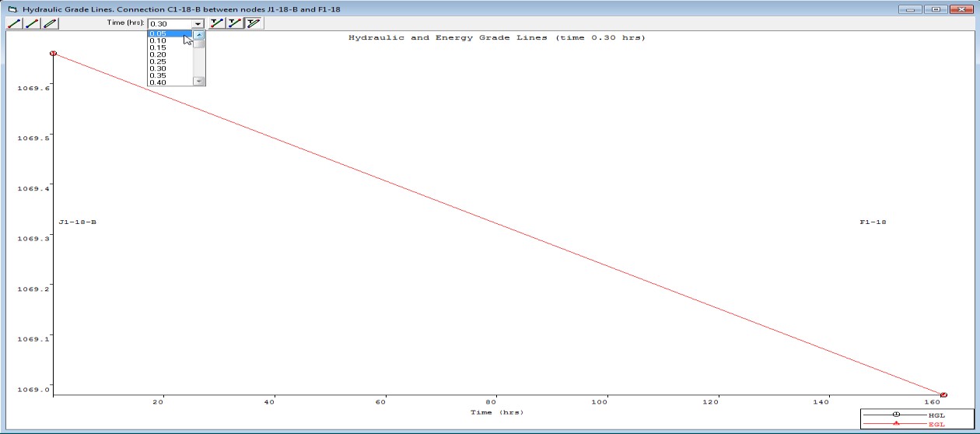The height and width of the screenshot is (434, 980).
Task: Toggle the pressed timed double-line icon
Action: (254, 23)
